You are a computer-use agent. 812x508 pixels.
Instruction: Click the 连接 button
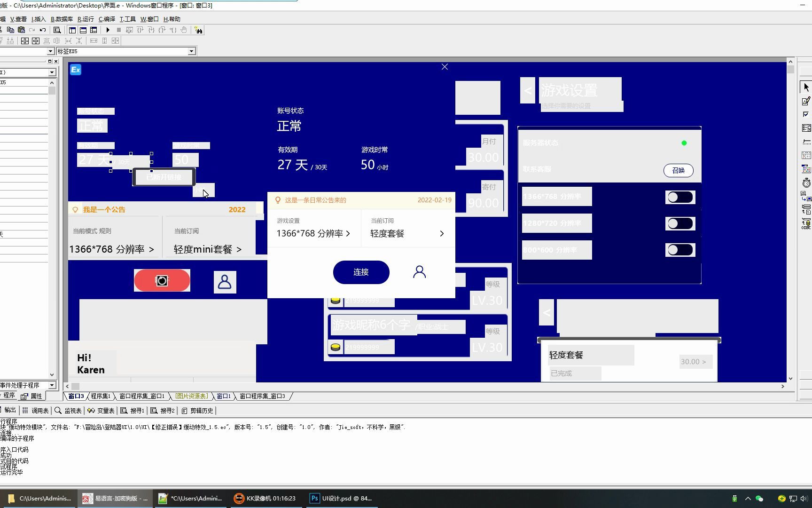pyautogui.click(x=361, y=272)
